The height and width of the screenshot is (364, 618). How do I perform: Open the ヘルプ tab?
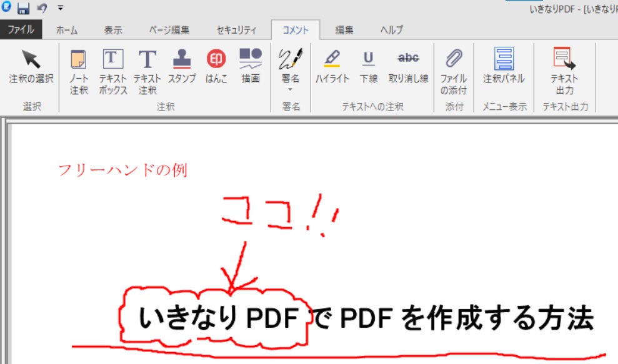coord(391,30)
